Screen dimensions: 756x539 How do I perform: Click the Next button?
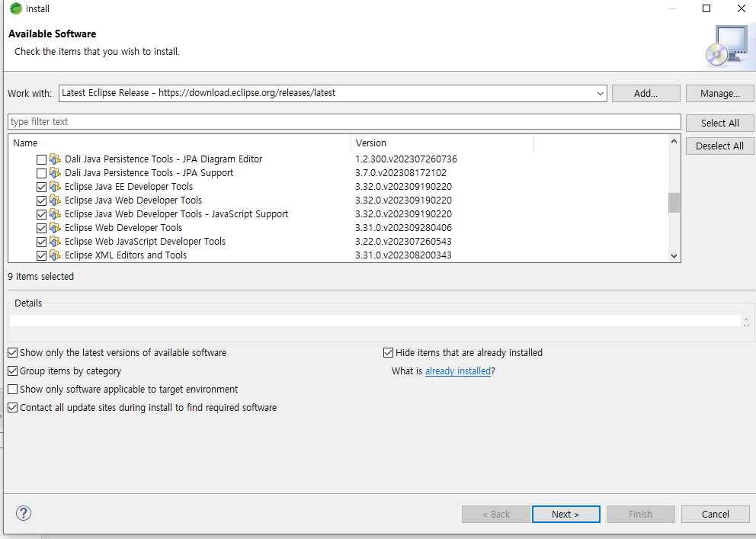click(x=566, y=515)
